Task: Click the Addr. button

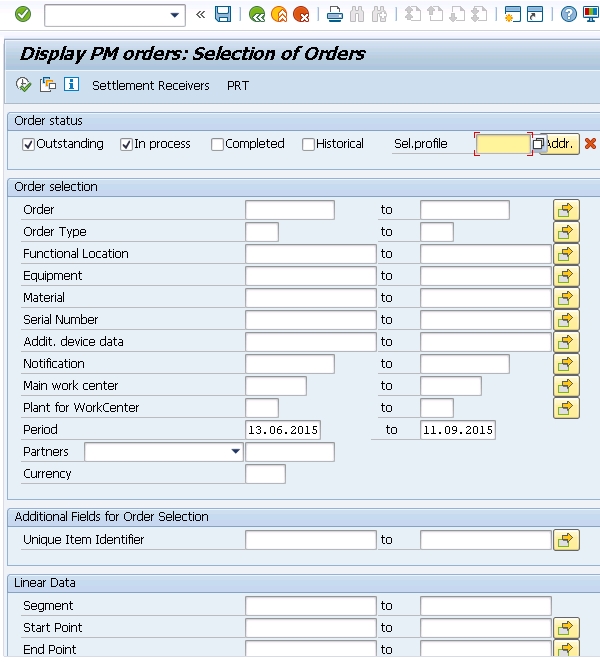Action: [560, 144]
